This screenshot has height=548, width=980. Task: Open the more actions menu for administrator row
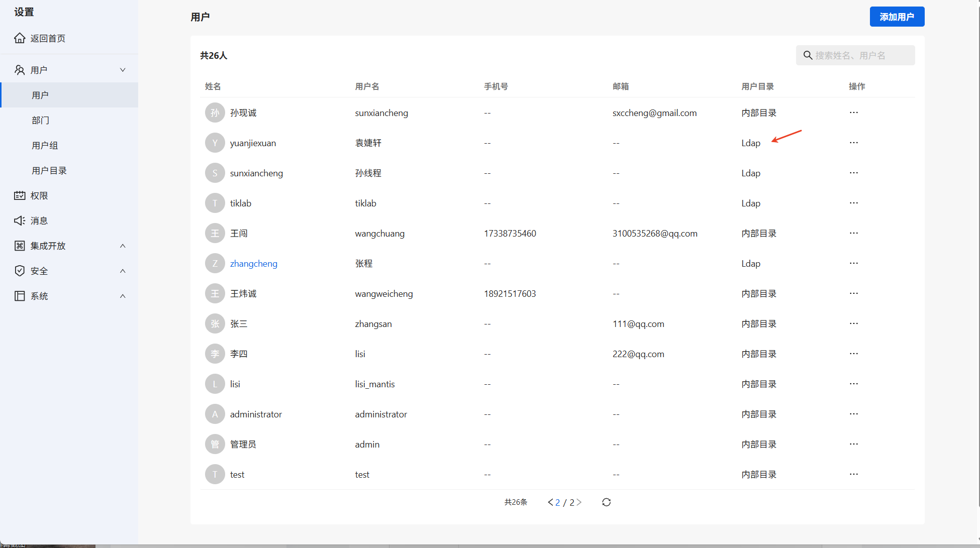(853, 414)
